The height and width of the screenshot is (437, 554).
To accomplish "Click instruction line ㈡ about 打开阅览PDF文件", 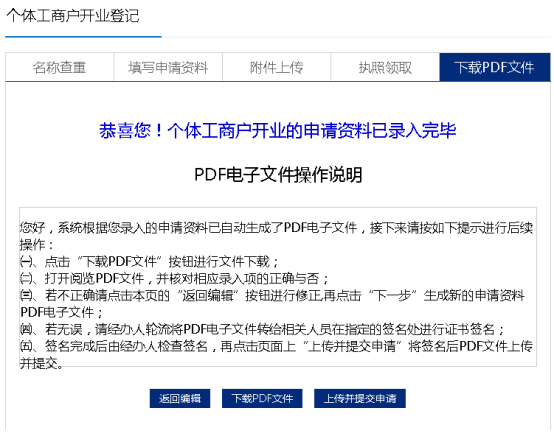I will [x=174, y=279].
